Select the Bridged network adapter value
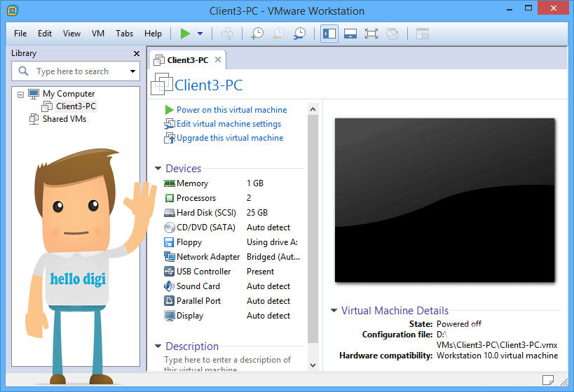Image resolution: width=574 pixels, height=392 pixels. click(273, 257)
